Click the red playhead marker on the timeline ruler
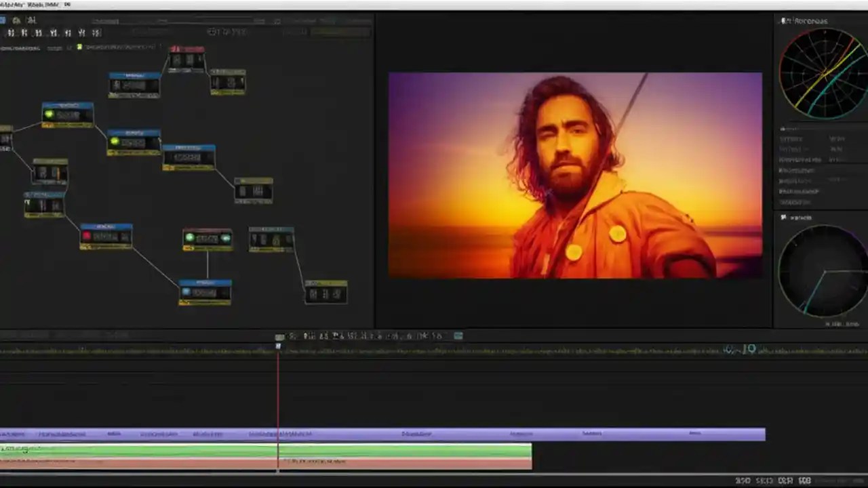 click(x=278, y=347)
